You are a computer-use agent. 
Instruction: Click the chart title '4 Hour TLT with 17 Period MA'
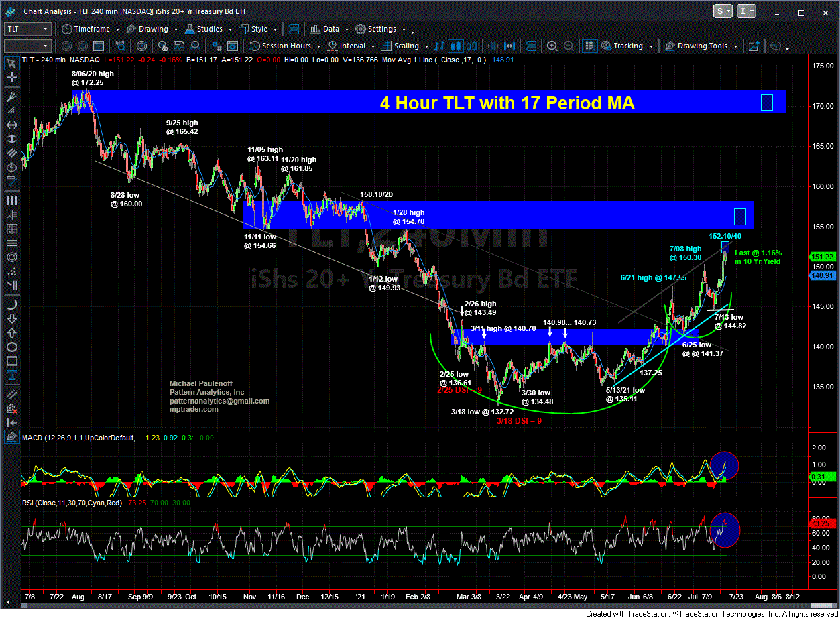[x=507, y=103]
